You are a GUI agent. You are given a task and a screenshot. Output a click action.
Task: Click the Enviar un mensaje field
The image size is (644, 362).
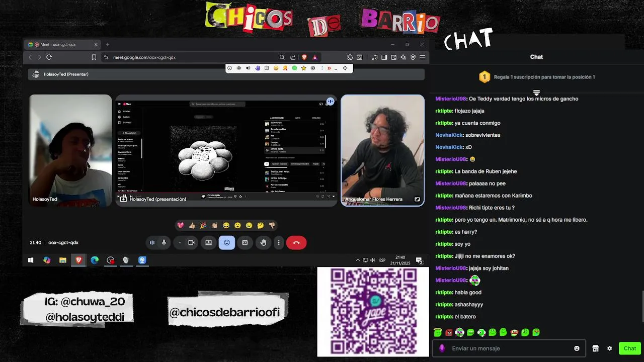[x=509, y=348]
